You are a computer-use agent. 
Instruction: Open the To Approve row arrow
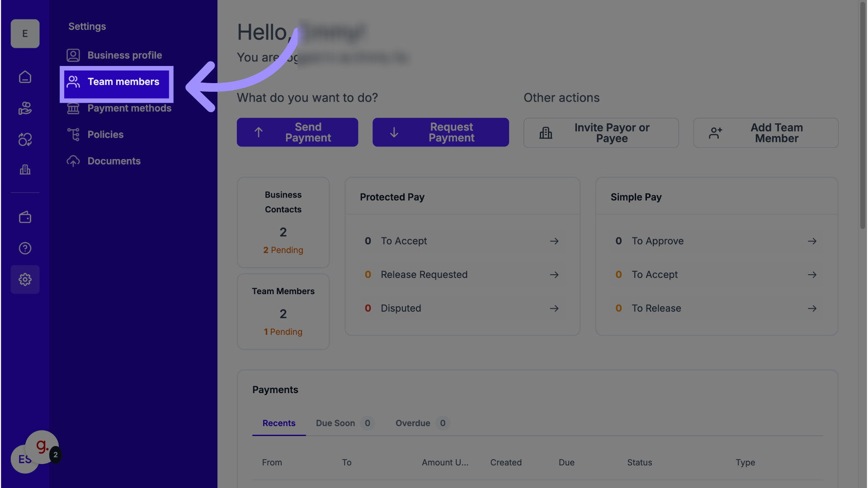tap(812, 241)
